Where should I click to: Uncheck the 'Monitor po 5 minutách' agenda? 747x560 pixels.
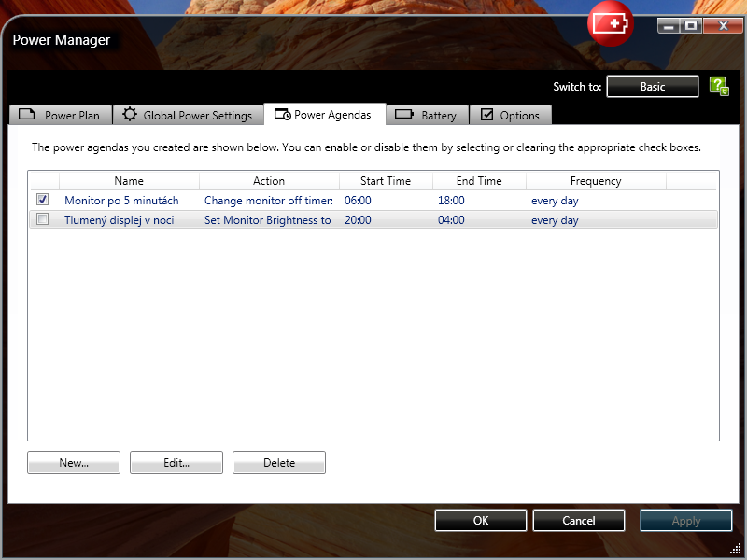42,200
